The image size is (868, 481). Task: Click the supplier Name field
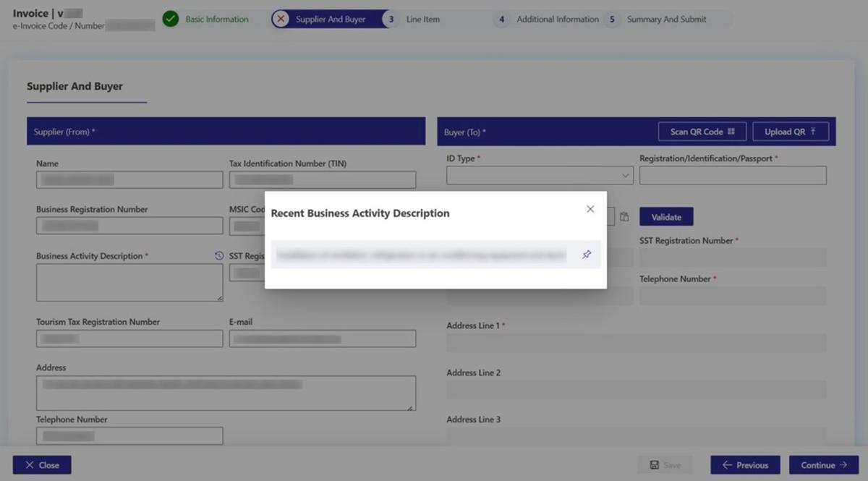click(x=129, y=179)
